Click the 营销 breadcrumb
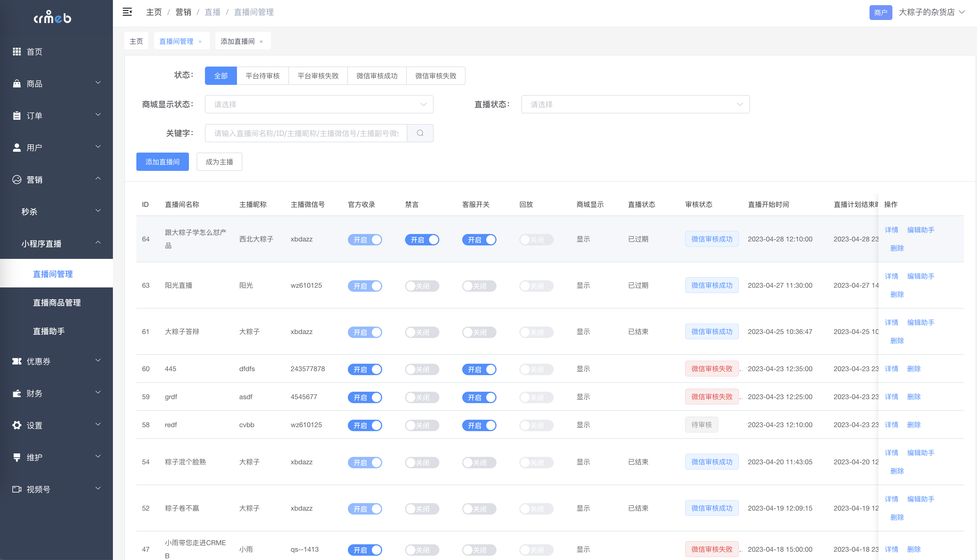The height and width of the screenshot is (560, 977). (183, 12)
